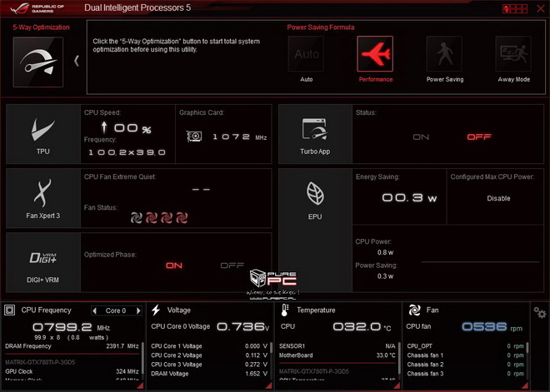Click the DRAM Voltage row
The height and width of the screenshot is (392, 550).
(209, 374)
